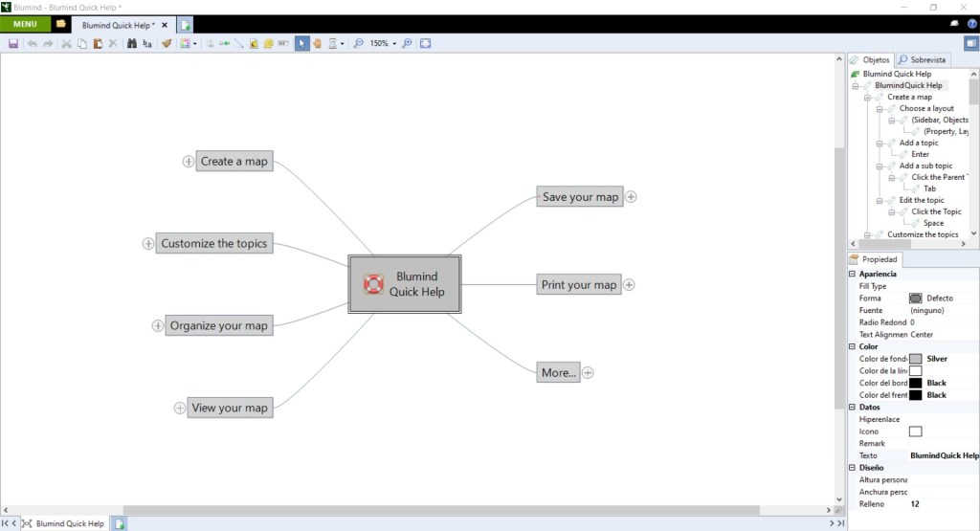Screen dimensions: 980x531
Task: Click the fit-to-page fullscreen icon
Action: [426, 43]
